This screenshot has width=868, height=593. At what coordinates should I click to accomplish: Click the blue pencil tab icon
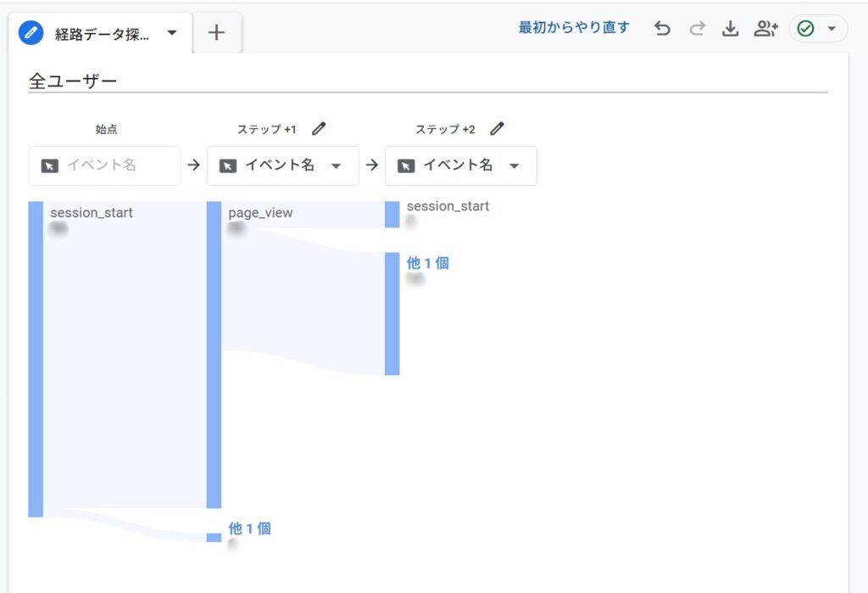pos(31,33)
